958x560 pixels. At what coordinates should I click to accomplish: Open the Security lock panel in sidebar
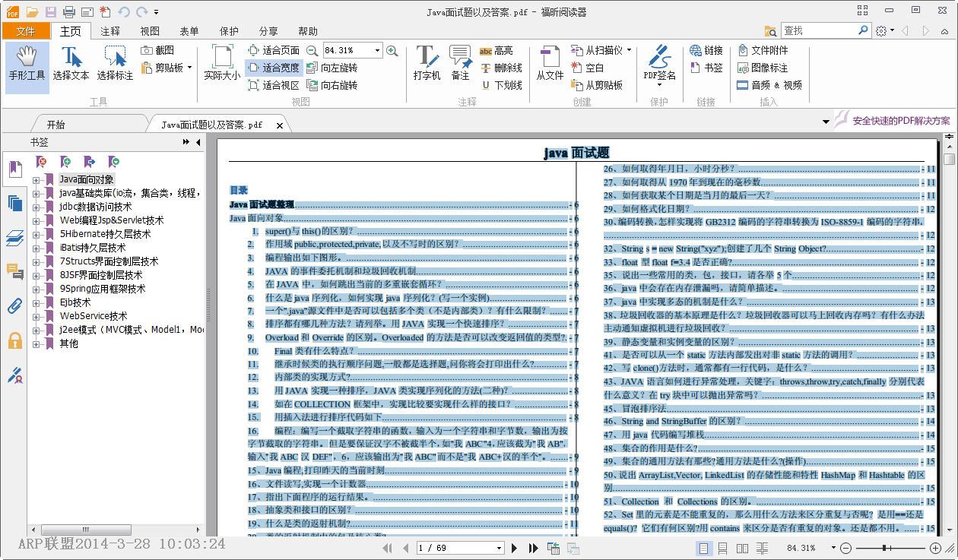coord(14,340)
